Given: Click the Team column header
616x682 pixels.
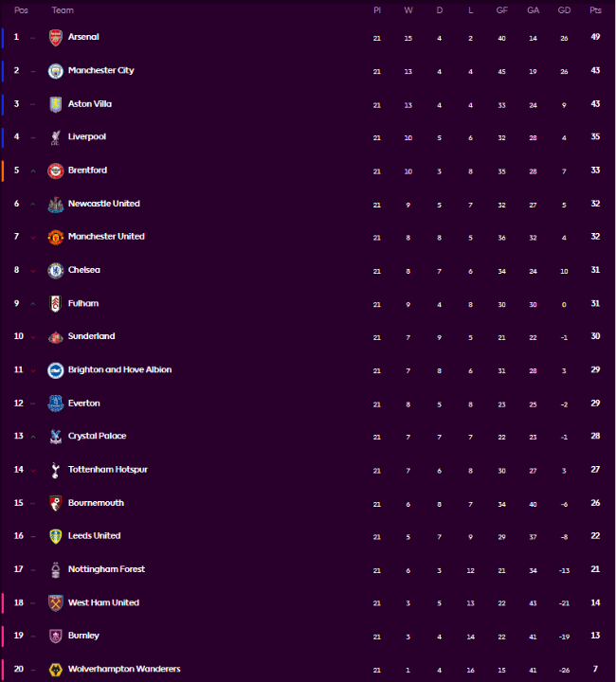Looking at the screenshot, I should pos(63,10).
